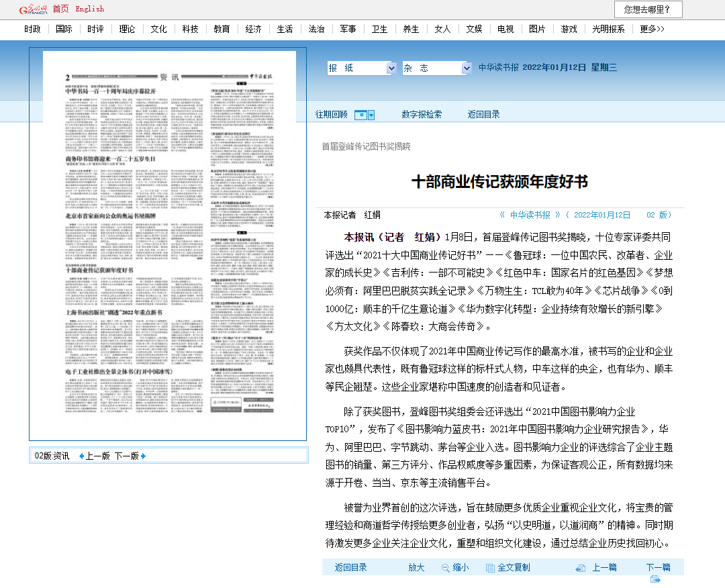This screenshot has height=588, width=725.
Task: Open the 养生 navigation item
Action: [x=411, y=29]
